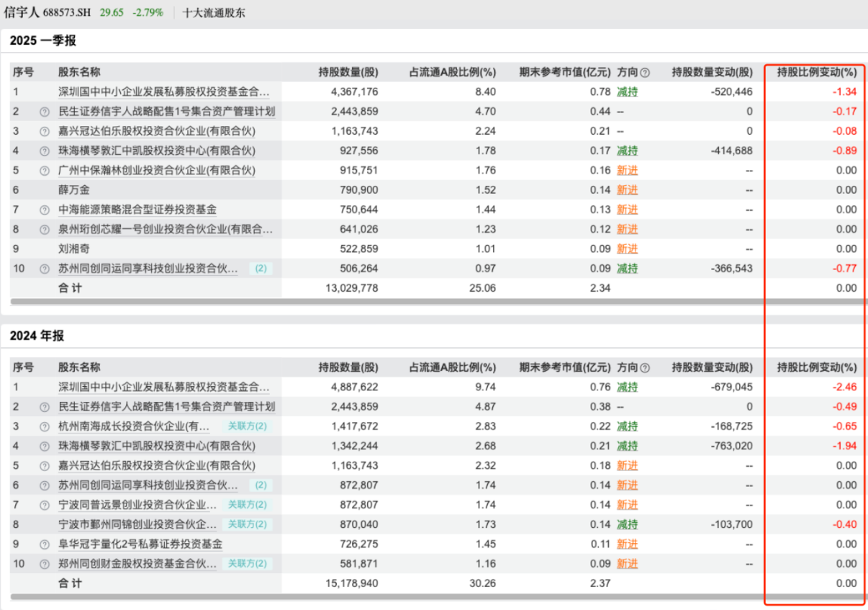868x610 pixels.
Task: Open shareholder 薛万金
Action: (74, 190)
